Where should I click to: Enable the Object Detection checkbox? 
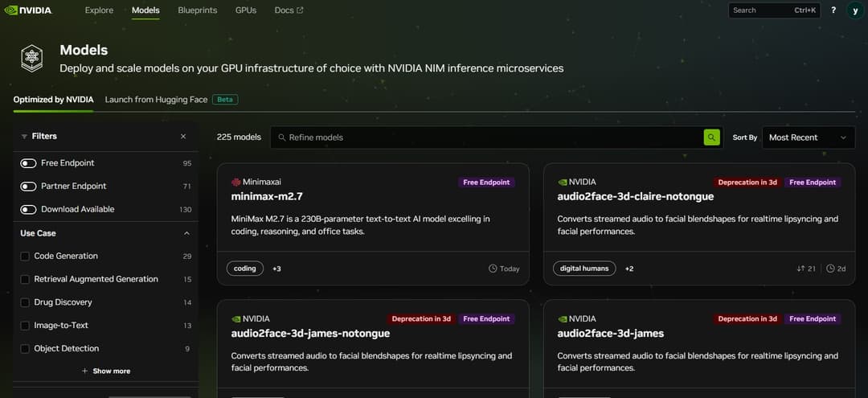point(25,349)
